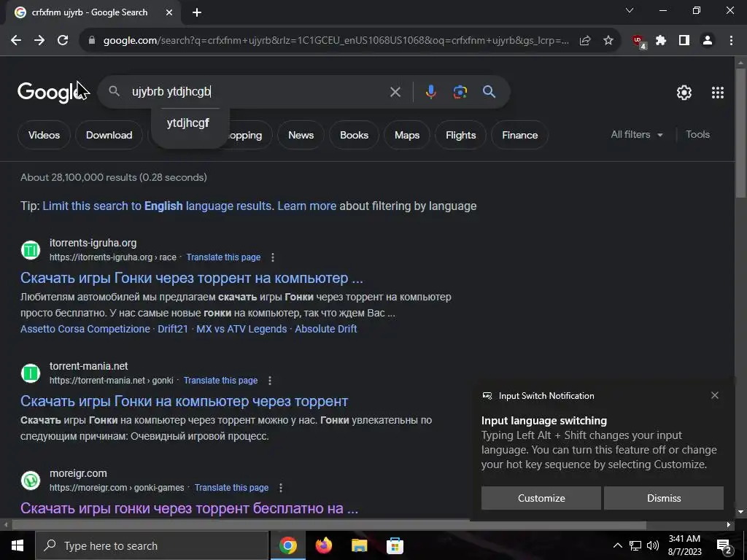Screen dimensions: 747x560
Task: Go forward to the next page
Action: click(39, 41)
